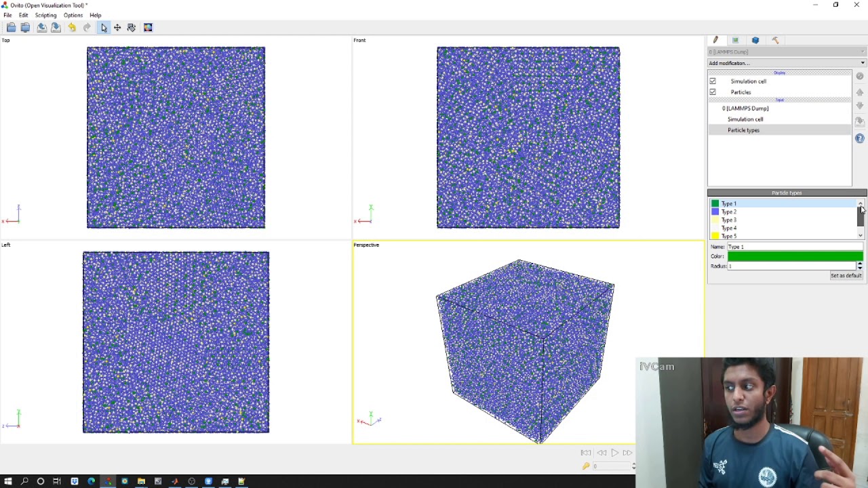This screenshot has width=868, height=488.
Task: Go to the previous animation frame
Action: coord(601,453)
